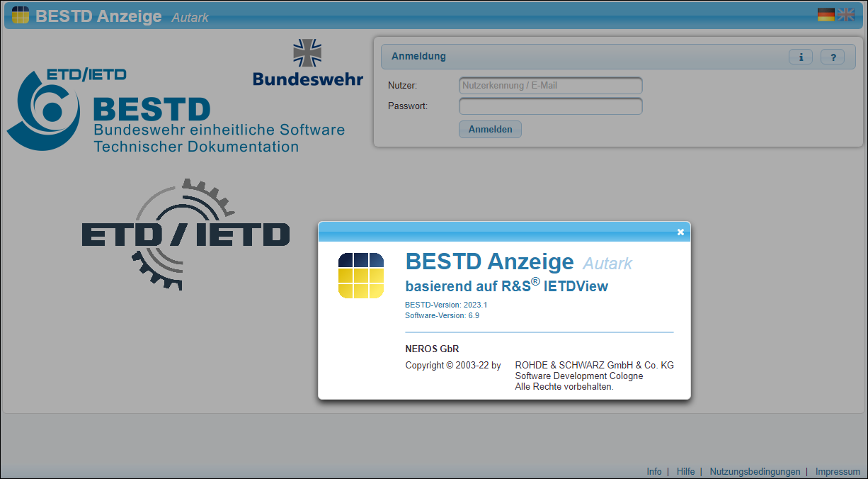Screen dimensions: 868x479
Task: Open the Impressum footer link
Action: (x=838, y=471)
